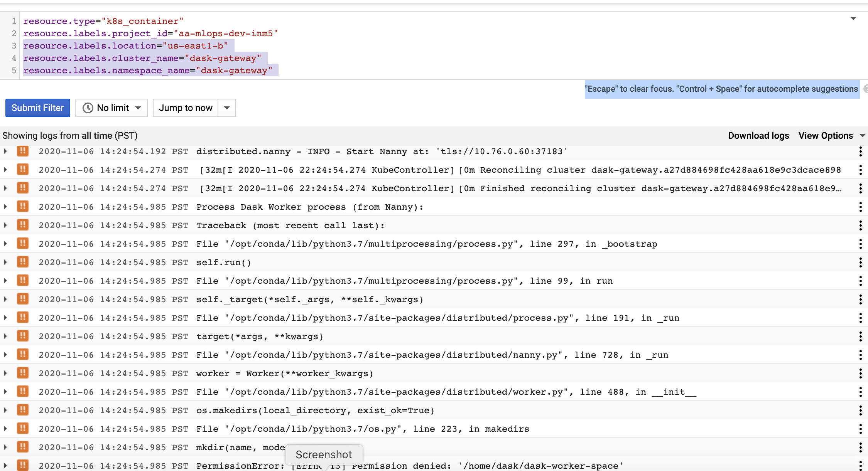Screen dimensions: 868x471
Task: Expand the Start Nanny log entry
Action: coord(5,151)
